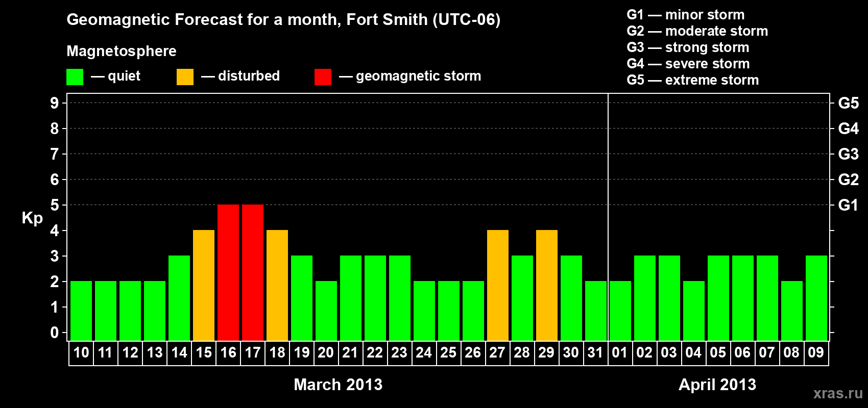This screenshot has height=408, width=868.
Task: Click 'G3 — strong storm' legend text
Action: 688,47
